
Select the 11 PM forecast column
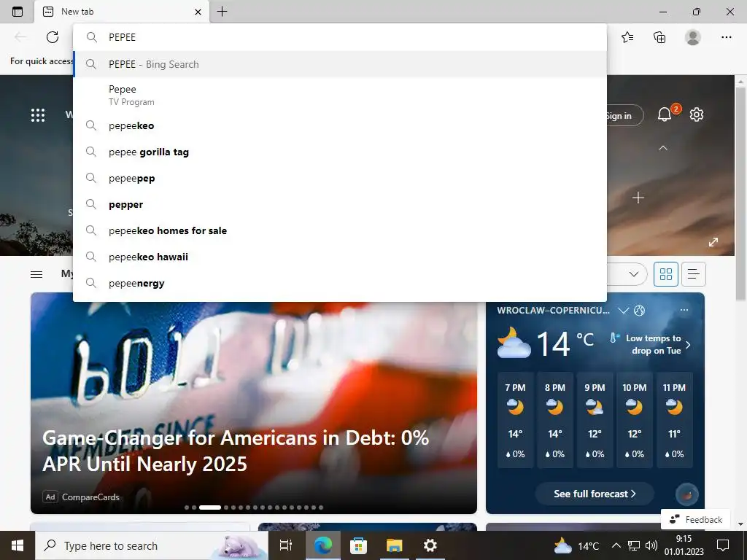[674, 420]
